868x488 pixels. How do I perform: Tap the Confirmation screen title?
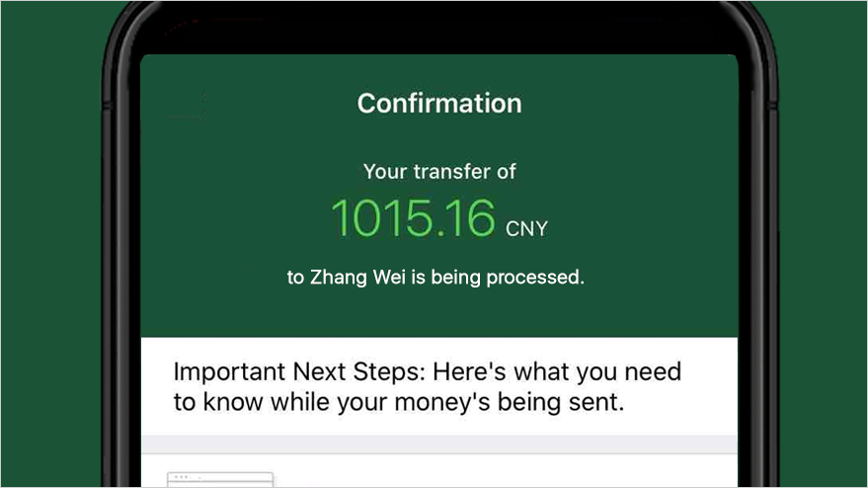coord(439,103)
